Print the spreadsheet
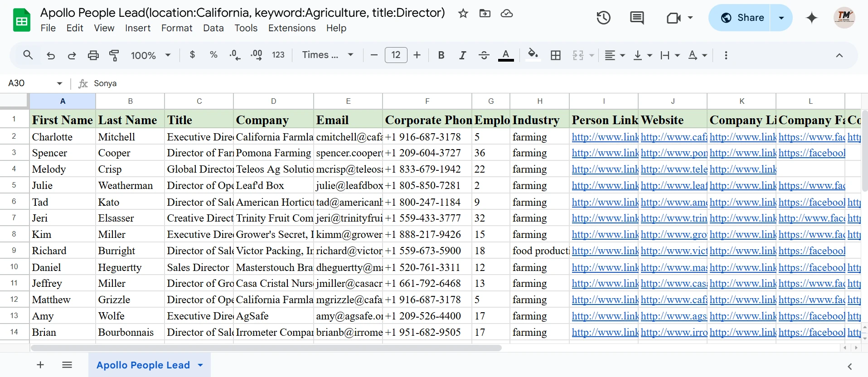 point(93,55)
